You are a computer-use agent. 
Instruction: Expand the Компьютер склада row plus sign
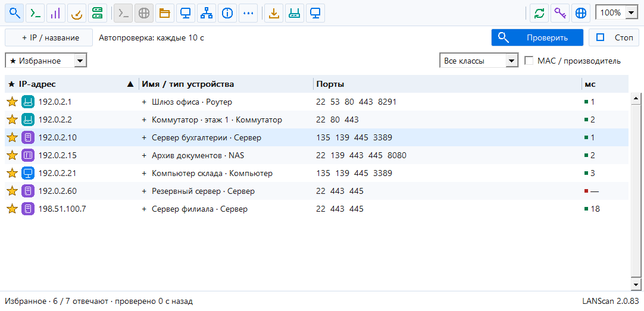click(x=144, y=174)
